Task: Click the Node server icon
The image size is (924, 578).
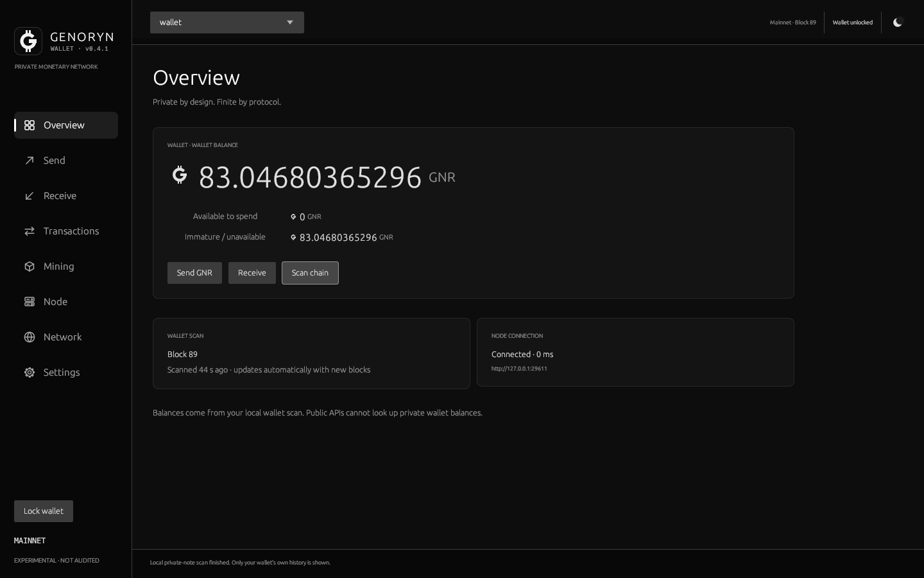Action: (30, 302)
